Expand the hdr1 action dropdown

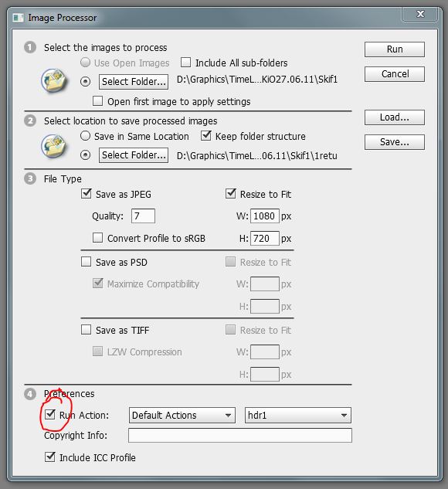point(298,415)
